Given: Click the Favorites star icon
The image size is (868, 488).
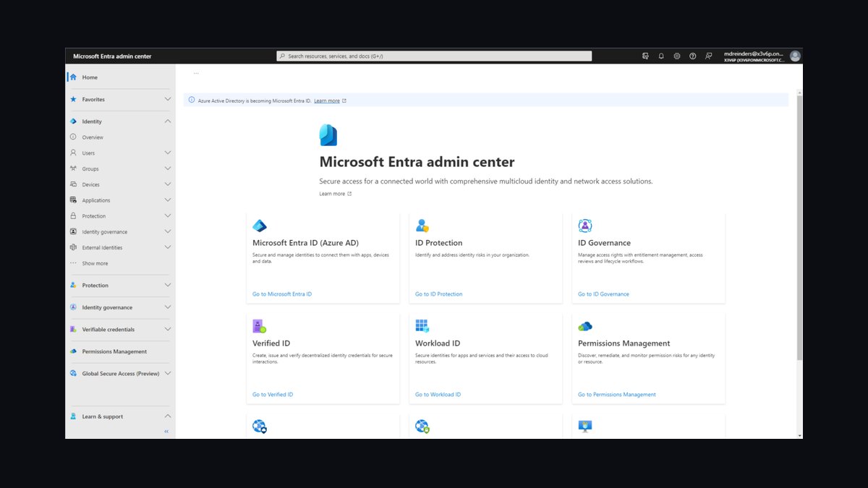Looking at the screenshot, I should tap(73, 99).
